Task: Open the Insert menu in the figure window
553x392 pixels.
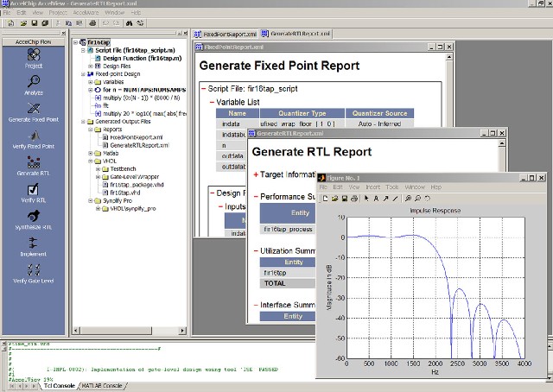Action: [x=372, y=187]
